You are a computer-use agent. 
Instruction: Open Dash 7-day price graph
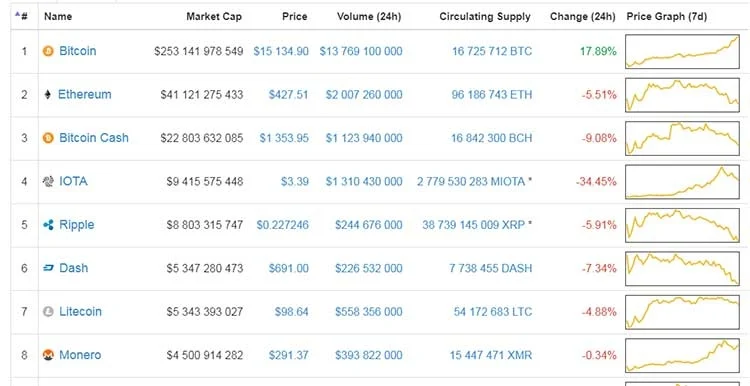[682, 268]
